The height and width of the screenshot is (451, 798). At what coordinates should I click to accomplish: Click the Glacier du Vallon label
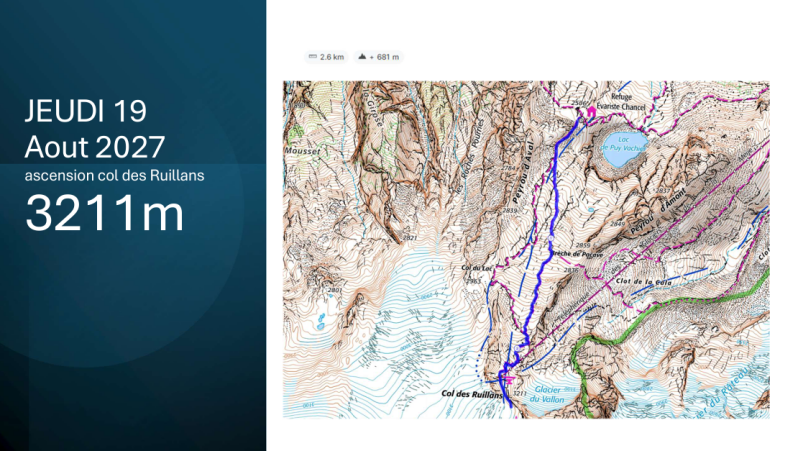pos(548,394)
